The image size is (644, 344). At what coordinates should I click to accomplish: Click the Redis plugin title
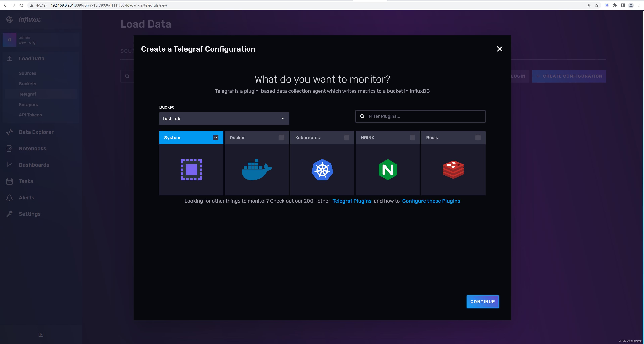point(432,138)
